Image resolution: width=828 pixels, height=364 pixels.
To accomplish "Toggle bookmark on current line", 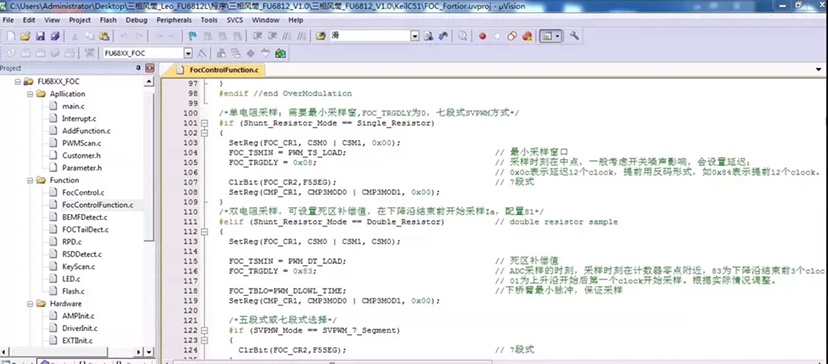I will tap(193, 36).
